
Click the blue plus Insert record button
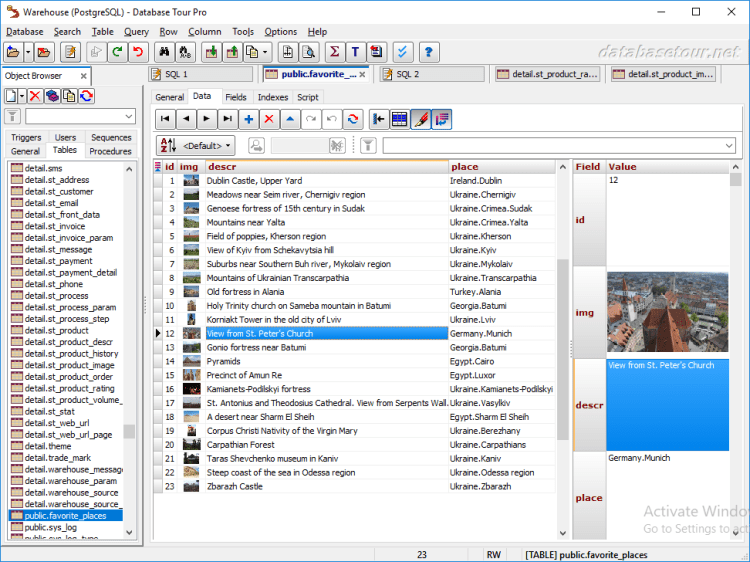(x=249, y=119)
